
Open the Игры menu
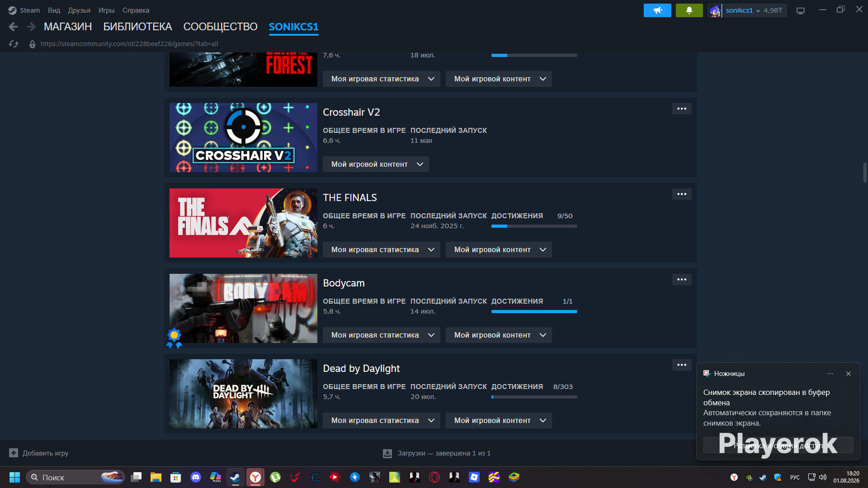[x=106, y=10]
